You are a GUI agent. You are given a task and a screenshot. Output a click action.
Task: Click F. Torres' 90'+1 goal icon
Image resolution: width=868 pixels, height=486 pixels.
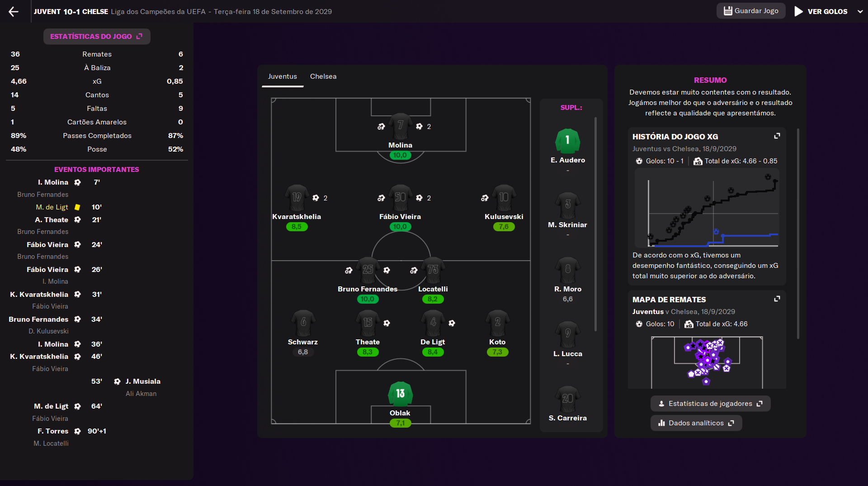(x=77, y=431)
